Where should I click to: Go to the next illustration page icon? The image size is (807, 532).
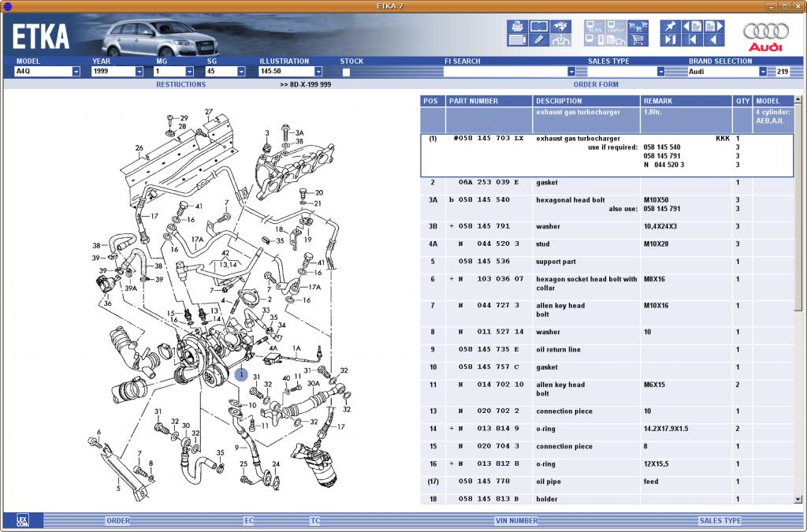coord(712,26)
